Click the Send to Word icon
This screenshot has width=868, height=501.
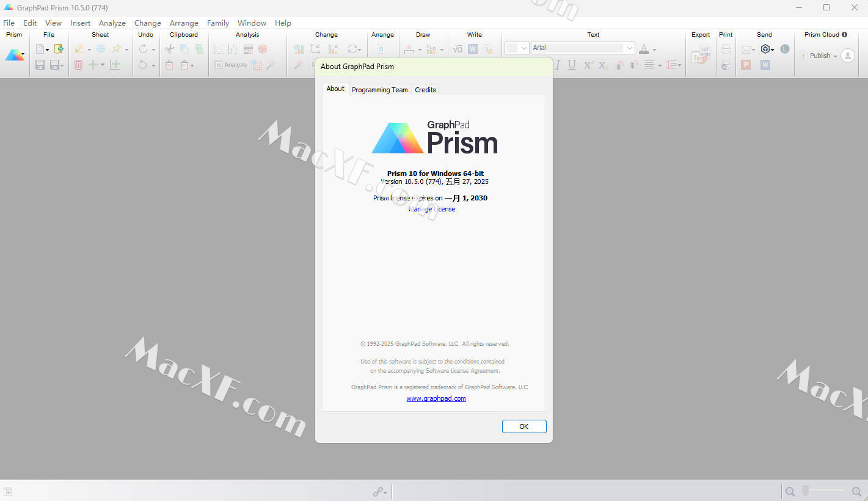click(x=765, y=65)
